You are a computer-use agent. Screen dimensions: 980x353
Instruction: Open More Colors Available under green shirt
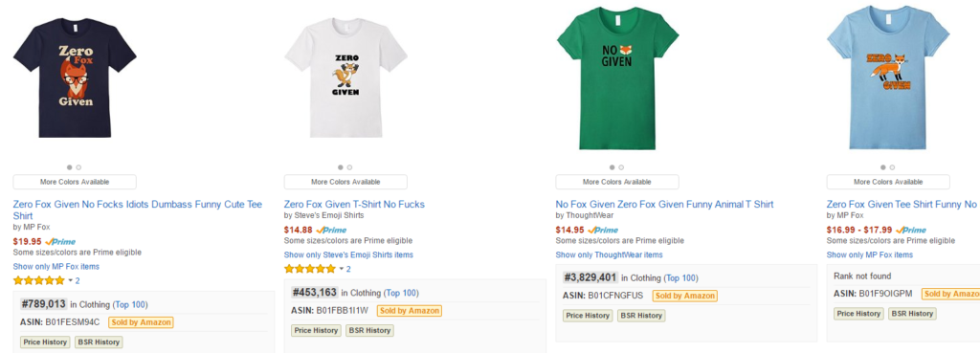(617, 182)
